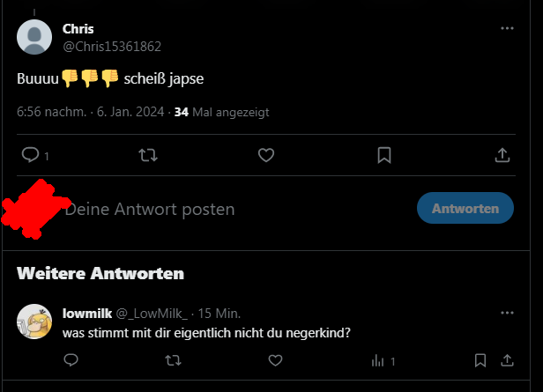
Task: Reply to lowmilk's comment
Action: coord(71,360)
